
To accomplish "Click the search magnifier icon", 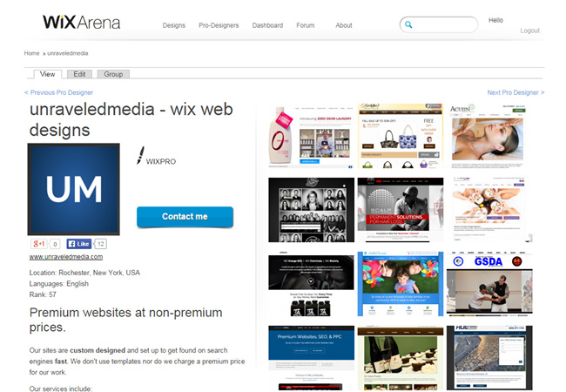I will (x=409, y=25).
